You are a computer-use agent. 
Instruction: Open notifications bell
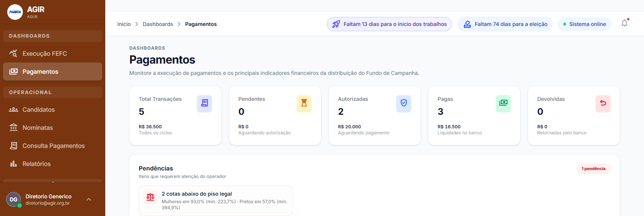pyautogui.click(x=624, y=23)
